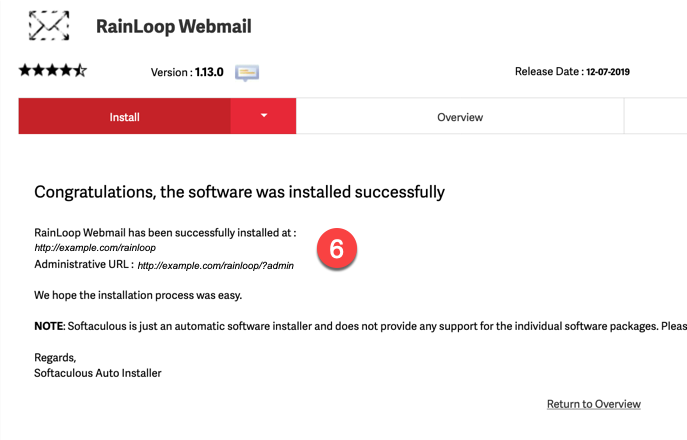Follow the Return to Overview link

[593, 404]
